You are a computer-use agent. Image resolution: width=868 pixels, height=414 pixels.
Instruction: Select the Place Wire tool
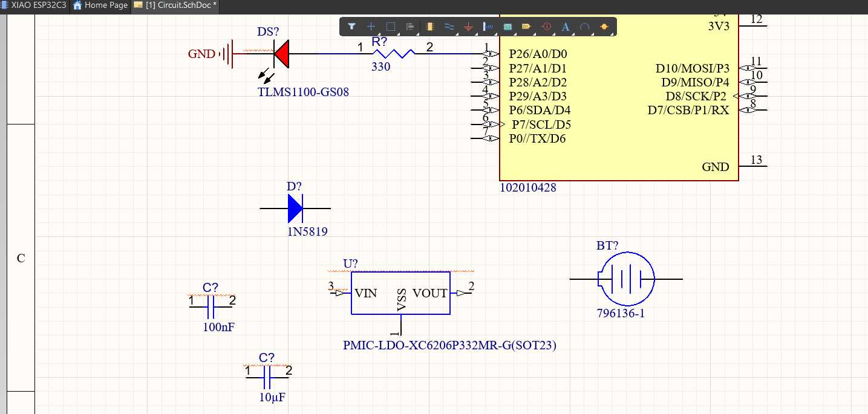450,27
